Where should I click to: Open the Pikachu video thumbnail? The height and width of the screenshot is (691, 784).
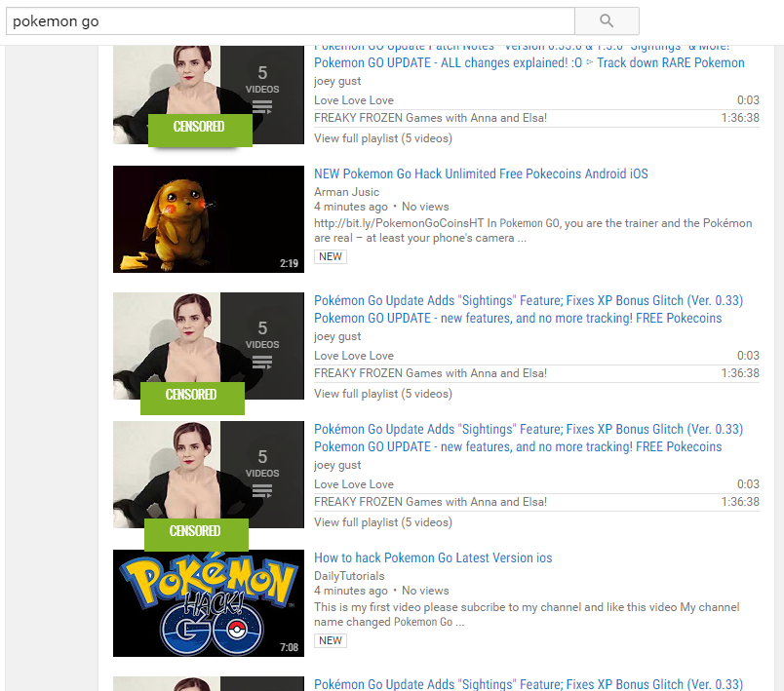[209, 219]
